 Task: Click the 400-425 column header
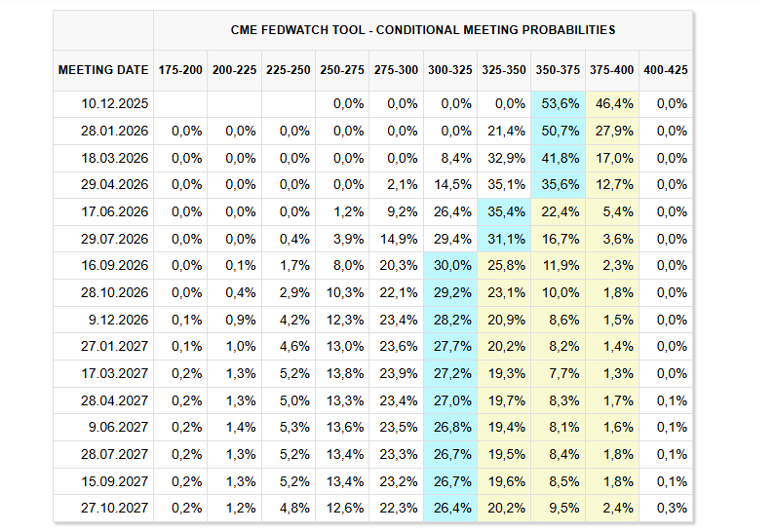(666, 70)
